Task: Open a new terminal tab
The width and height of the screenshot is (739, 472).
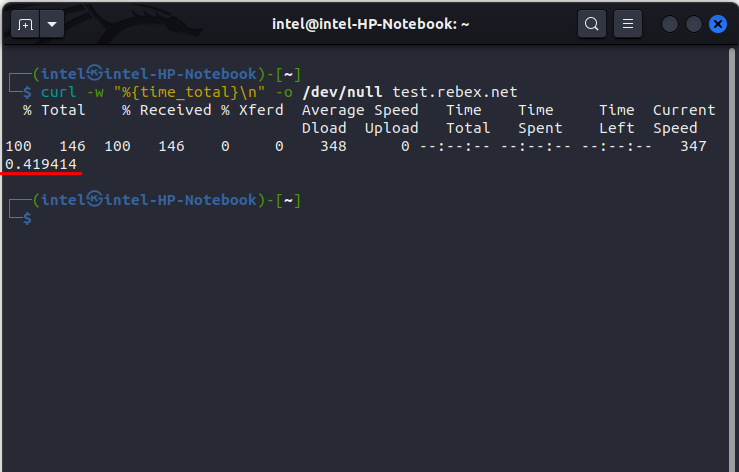Action: (x=24, y=23)
